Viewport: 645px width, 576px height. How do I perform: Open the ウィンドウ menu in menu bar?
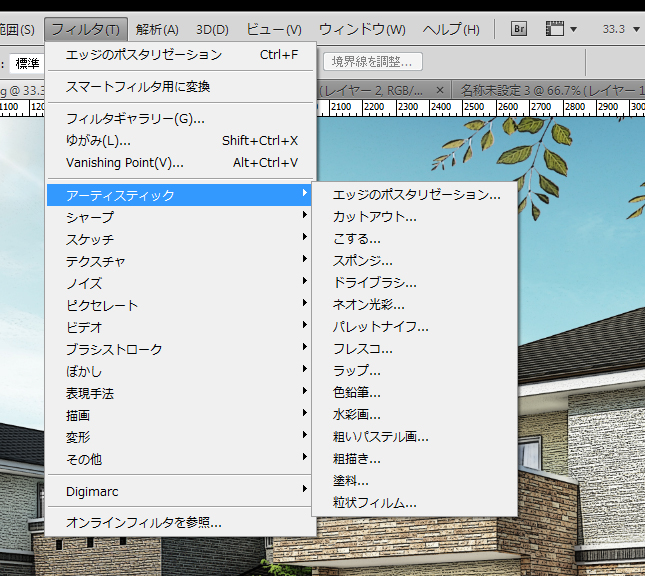tap(362, 29)
